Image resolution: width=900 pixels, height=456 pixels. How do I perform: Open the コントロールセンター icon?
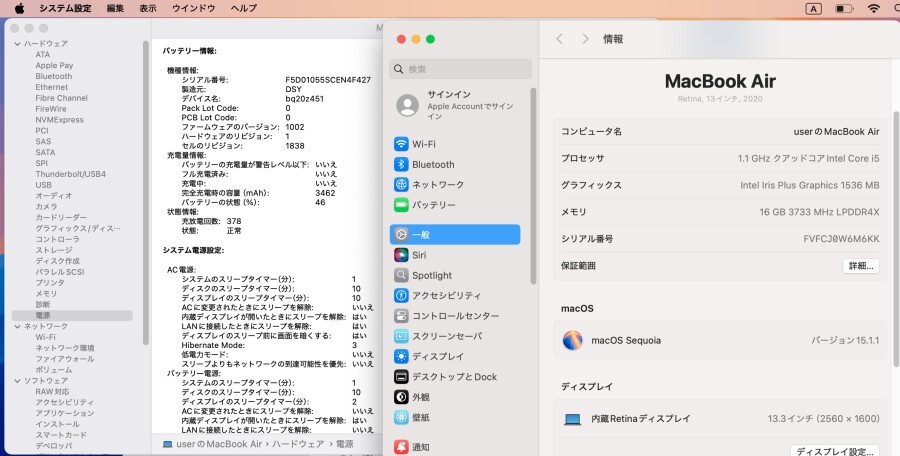(401, 316)
